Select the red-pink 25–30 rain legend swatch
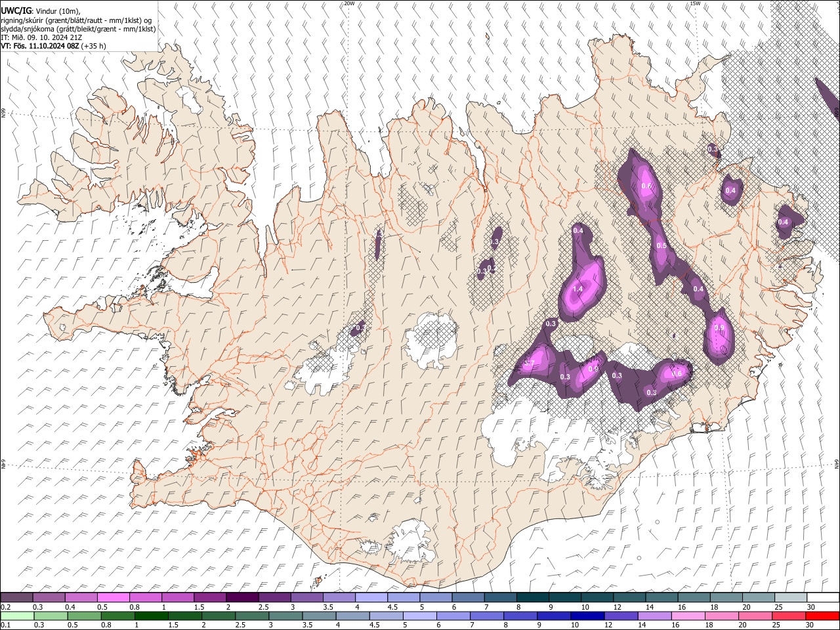 (x=789, y=616)
